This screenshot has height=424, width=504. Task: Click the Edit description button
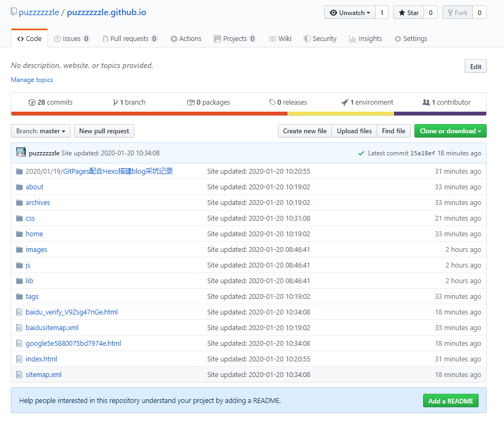475,66
